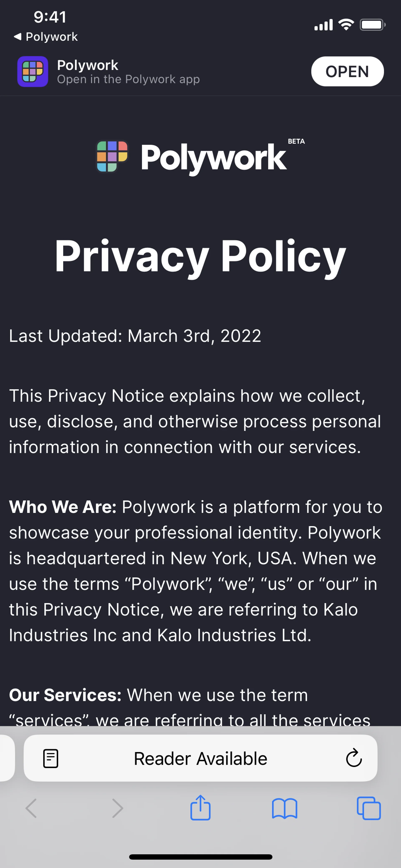Tap the Polywork app icon in banner

pyautogui.click(x=33, y=71)
